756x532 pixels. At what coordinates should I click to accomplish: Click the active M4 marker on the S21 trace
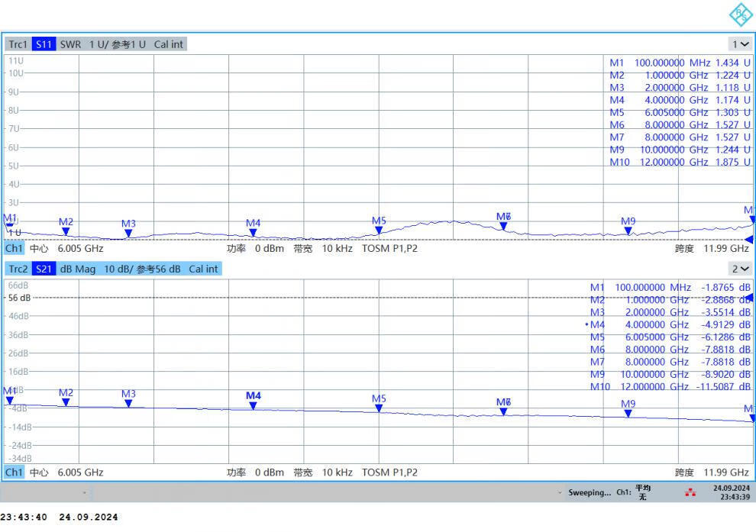(254, 405)
